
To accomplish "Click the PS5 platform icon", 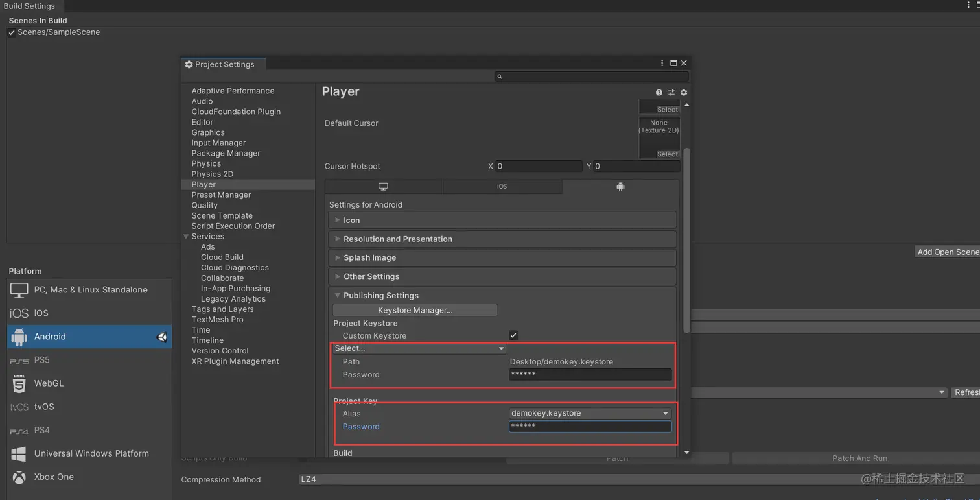I will [x=19, y=361].
